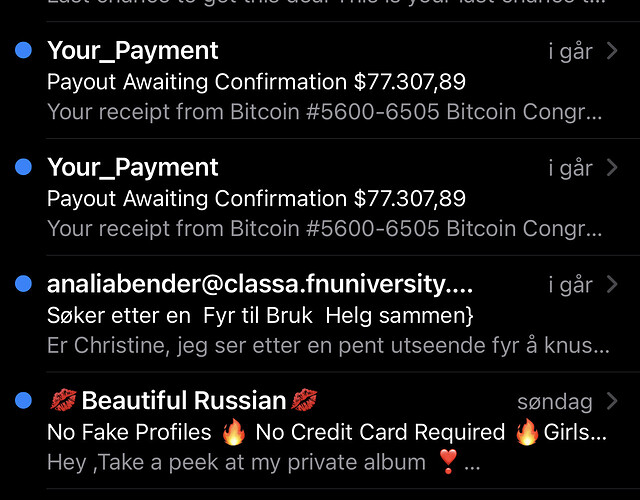Open upper Your_Payment message via its chevron

pos(612,51)
